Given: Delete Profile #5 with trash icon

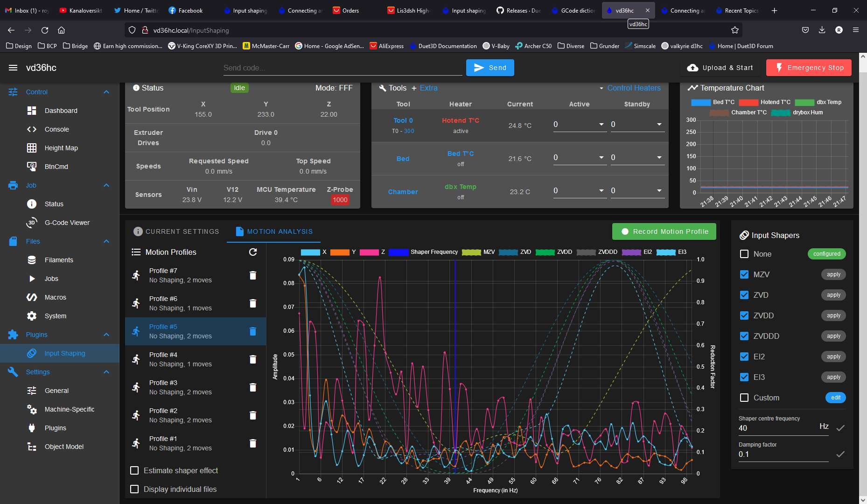Looking at the screenshot, I should click(x=253, y=331).
